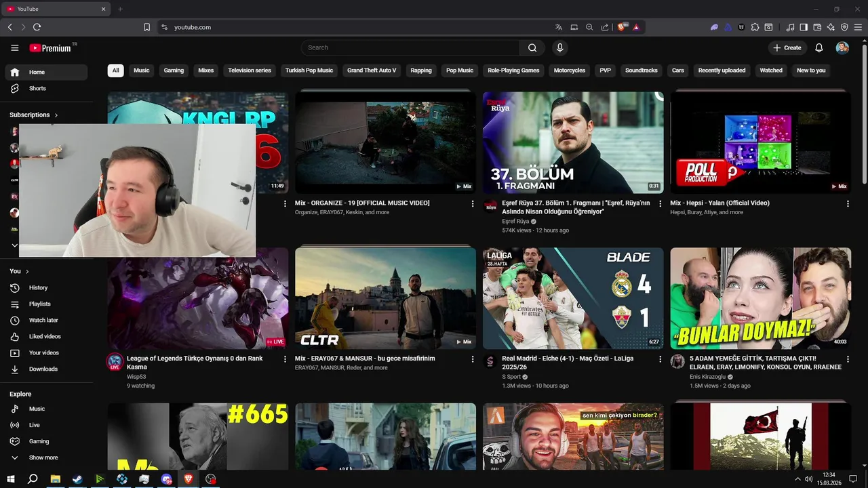This screenshot has width=868, height=488.
Task: Open more options for Real Madrid - Elche video
Action: pos(660,359)
